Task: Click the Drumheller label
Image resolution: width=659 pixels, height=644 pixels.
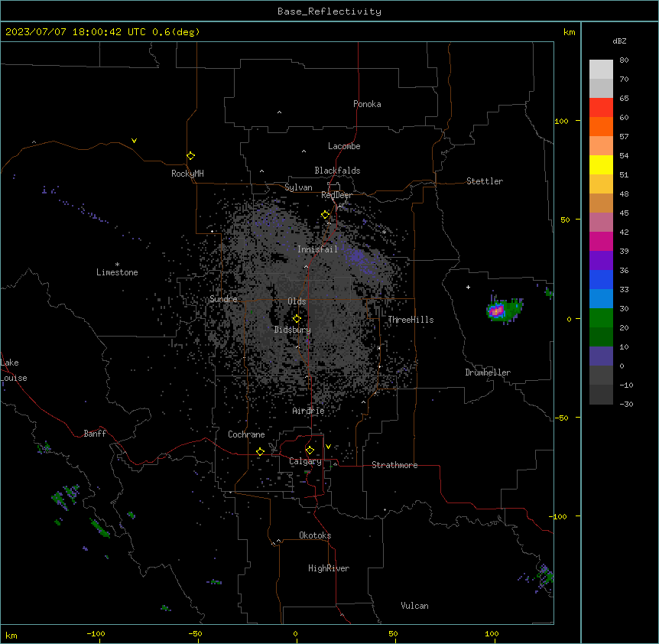Action: [488, 372]
